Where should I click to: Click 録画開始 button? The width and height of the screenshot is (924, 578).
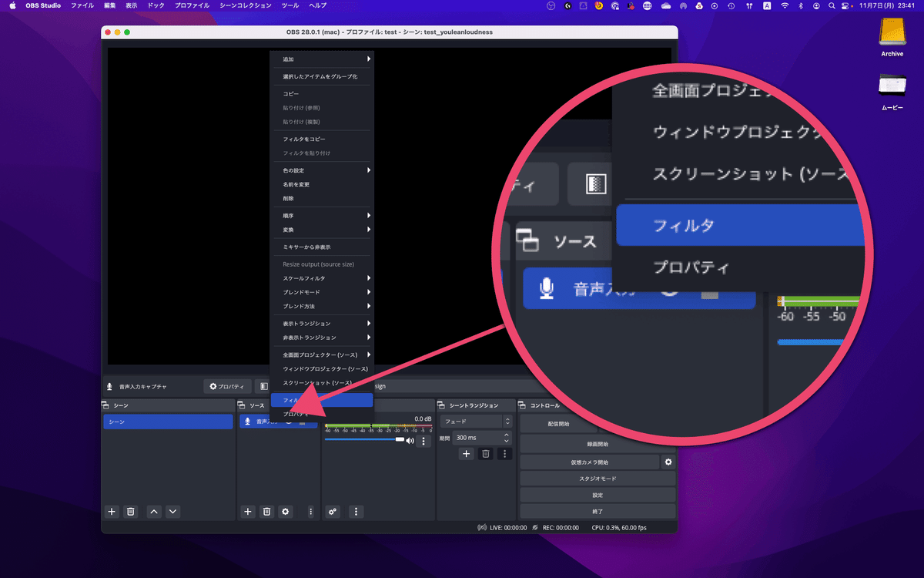(598, 444)
